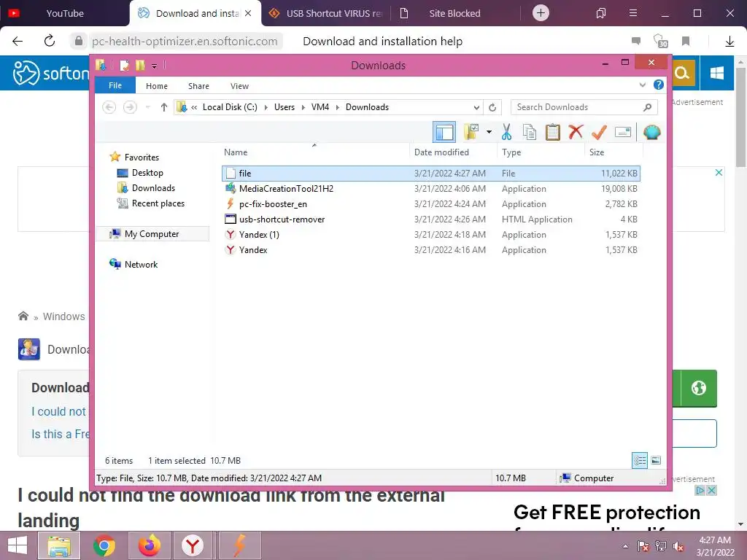Select the MediaCreationTool21H2 file
This screenshot has height=560, width=747.
pos(431,189)
